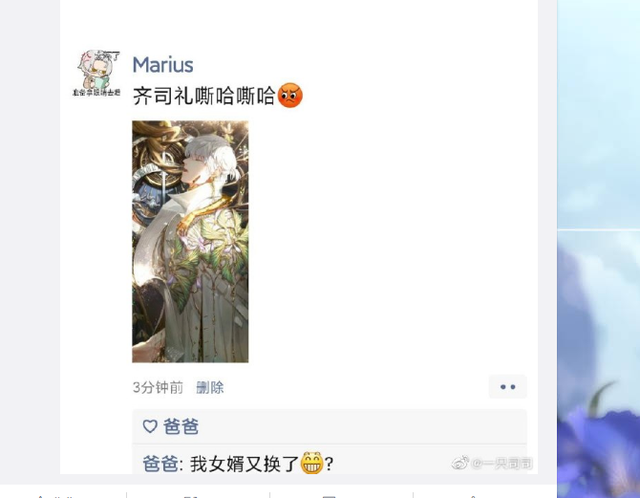Open 爸爸 profile from the likes row
Image resolution: width=640 pixels, height=498 pixels.
[181, 427]
